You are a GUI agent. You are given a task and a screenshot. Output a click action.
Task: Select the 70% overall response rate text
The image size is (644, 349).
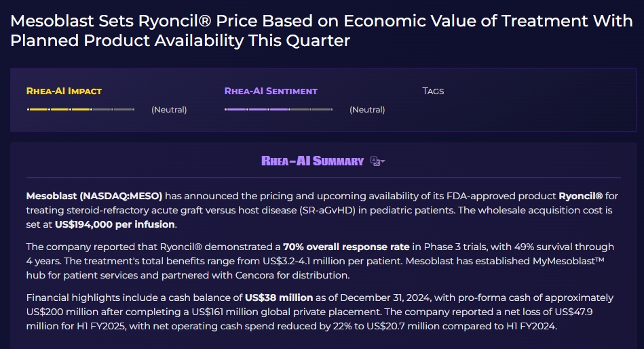coord(346,247)
